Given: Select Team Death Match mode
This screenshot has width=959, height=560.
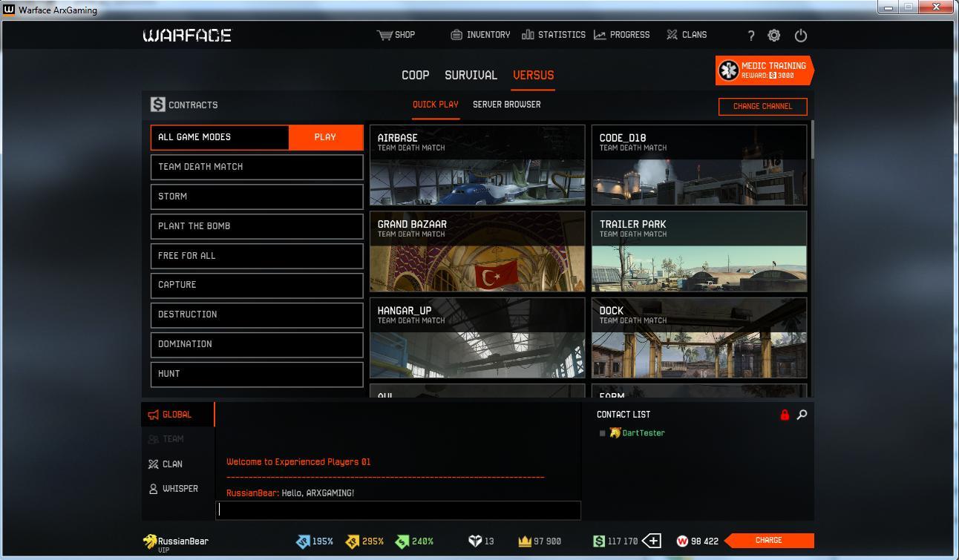Looking at the screenshot, I should 257,167.
